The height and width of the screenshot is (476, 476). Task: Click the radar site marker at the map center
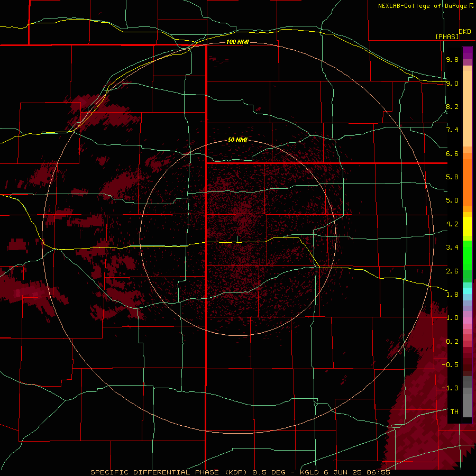click(x=237, y=239)
